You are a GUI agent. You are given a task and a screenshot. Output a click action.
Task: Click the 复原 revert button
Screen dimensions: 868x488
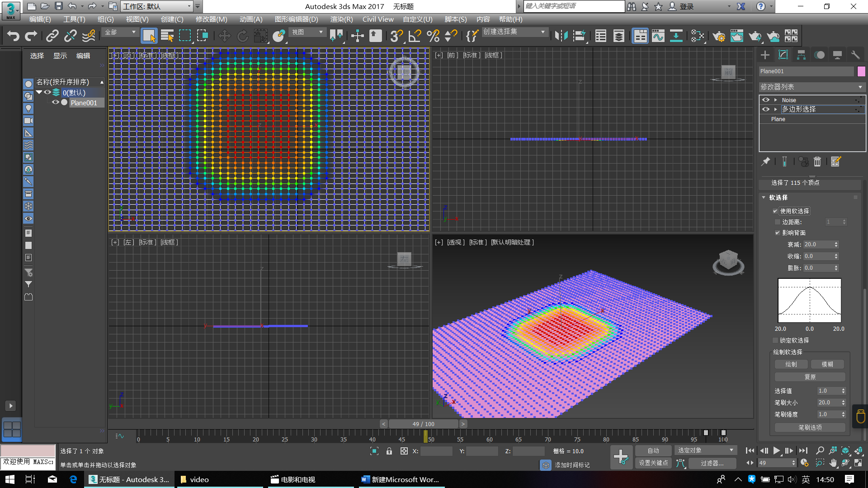(810, 377)
